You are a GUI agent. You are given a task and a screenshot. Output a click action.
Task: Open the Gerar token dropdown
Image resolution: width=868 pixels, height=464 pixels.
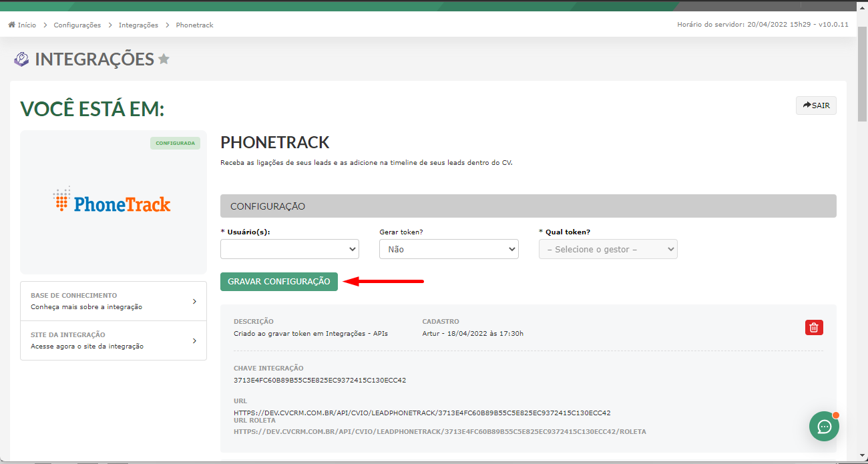(449, 249)
